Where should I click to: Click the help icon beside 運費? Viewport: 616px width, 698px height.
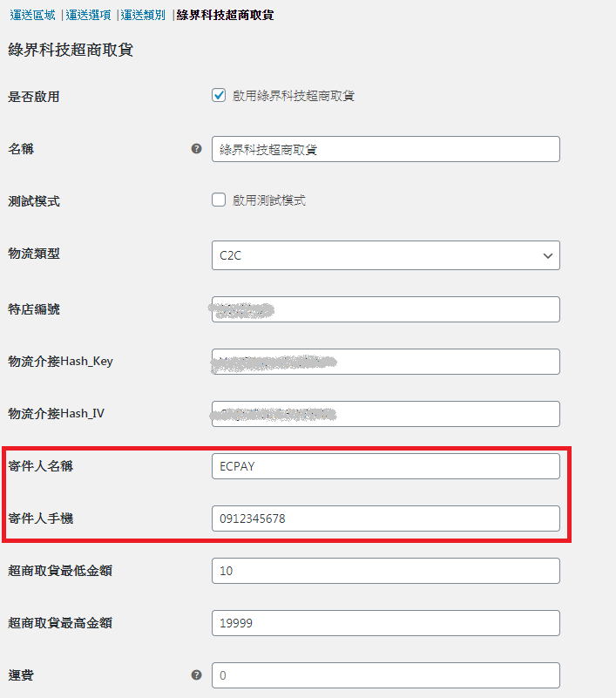[x=196, y=674]
